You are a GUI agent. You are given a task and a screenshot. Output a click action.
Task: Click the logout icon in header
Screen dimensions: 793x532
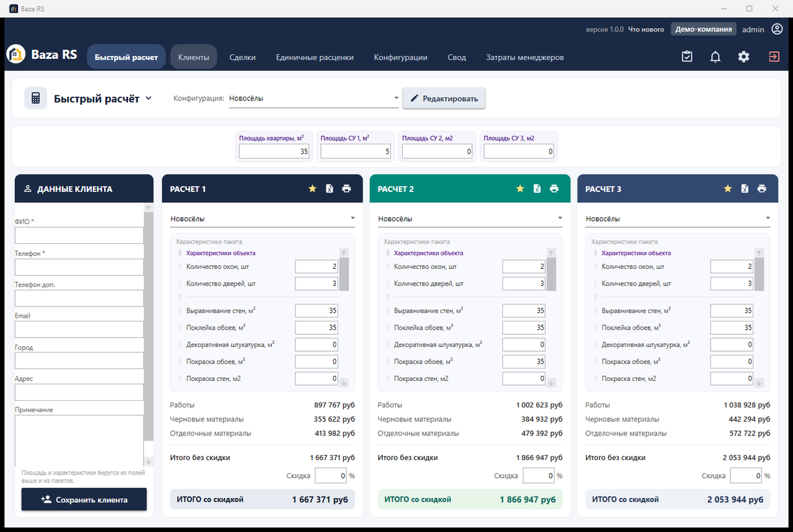point(774,57)
